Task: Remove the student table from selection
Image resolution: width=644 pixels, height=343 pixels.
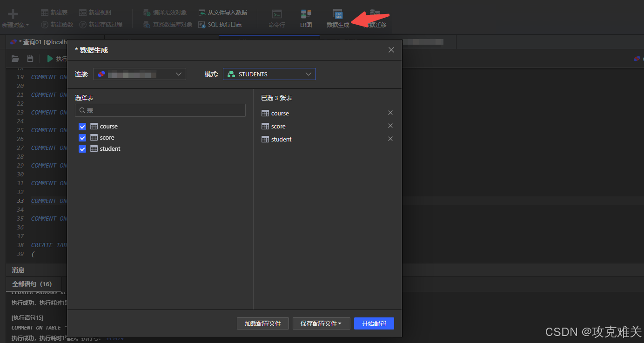Action: pos(390,138)
